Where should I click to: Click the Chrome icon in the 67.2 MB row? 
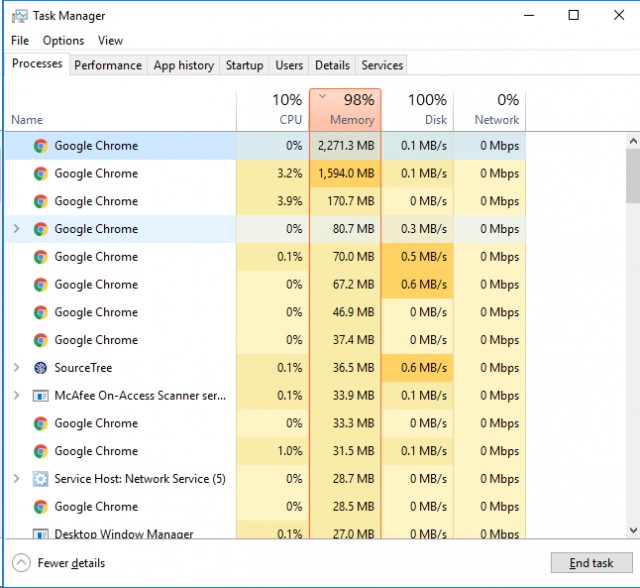point(40,285)
